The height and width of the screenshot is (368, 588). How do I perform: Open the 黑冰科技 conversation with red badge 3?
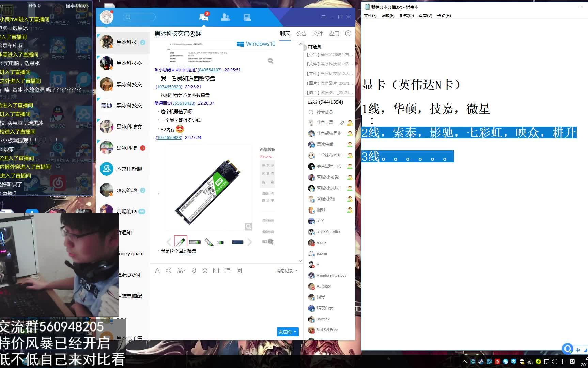pyautogui.click(x=123, y=148)
